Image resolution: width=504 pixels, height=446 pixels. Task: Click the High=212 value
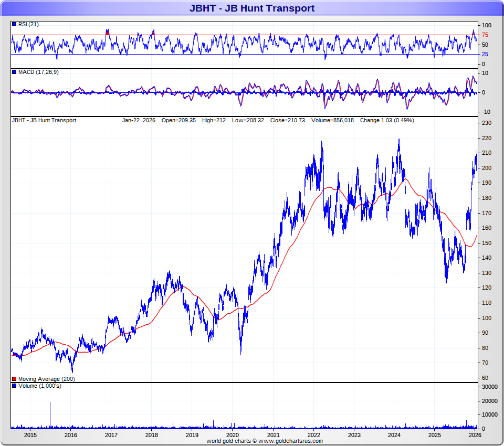click(214, 120)
